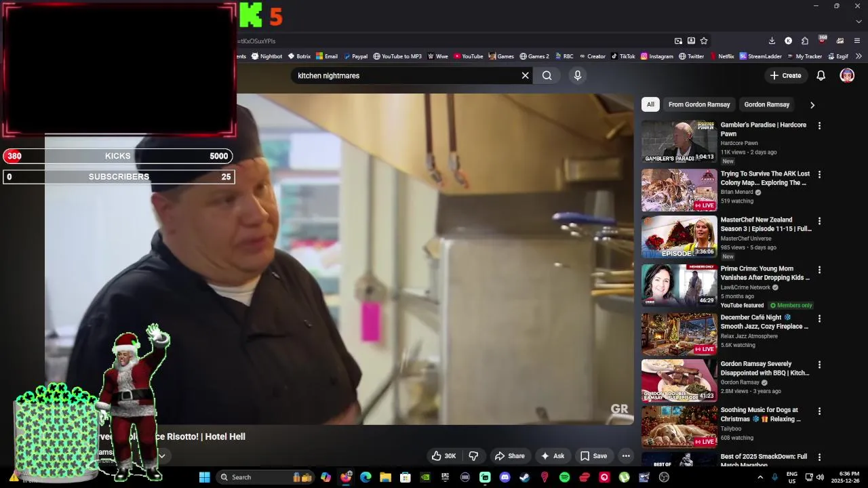868x488 pixels.
Task: Open the tab list chevron at top right
Action: (x=859, y=21)
